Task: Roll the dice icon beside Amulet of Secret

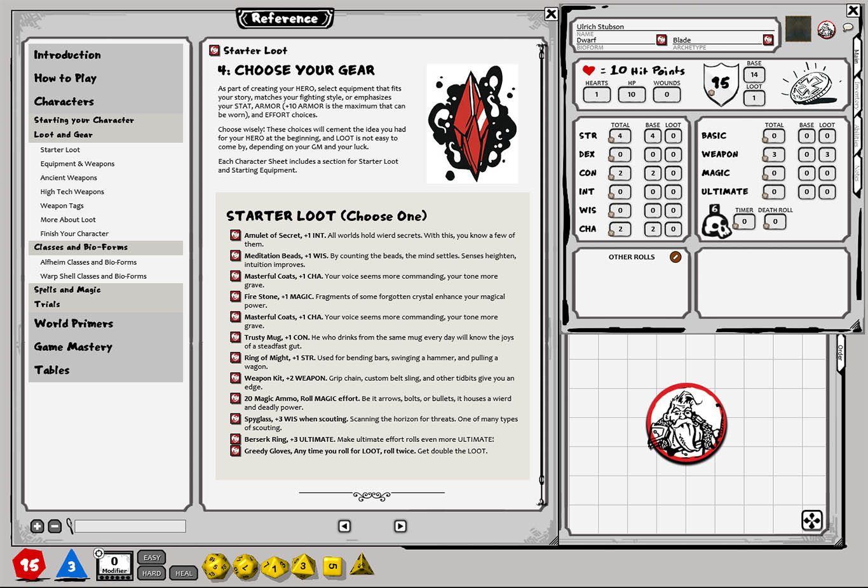Action: 235,235
